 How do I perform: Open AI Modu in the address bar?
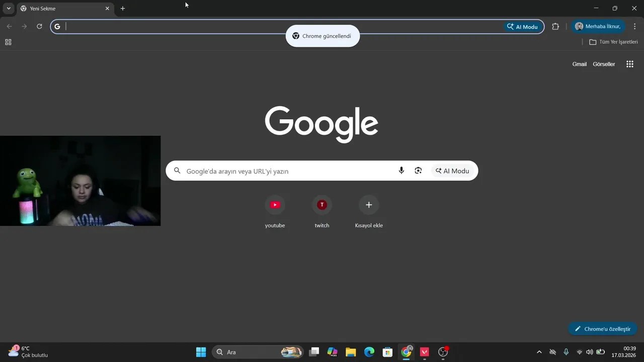pos(523,27)
